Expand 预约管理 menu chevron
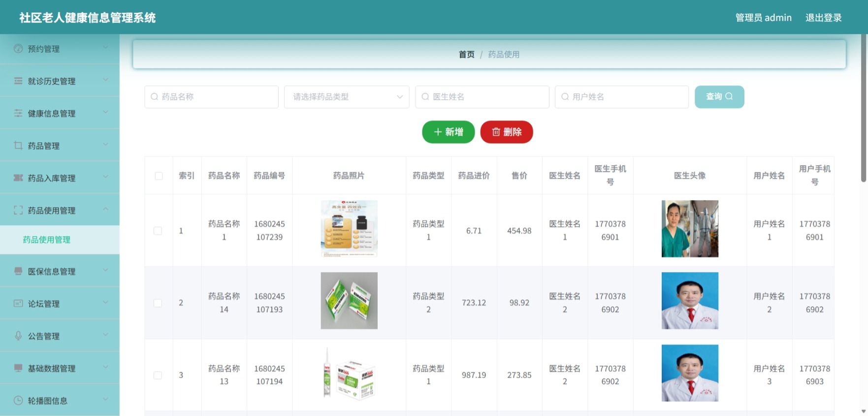The image size is (868, 416). click(105, 47)
